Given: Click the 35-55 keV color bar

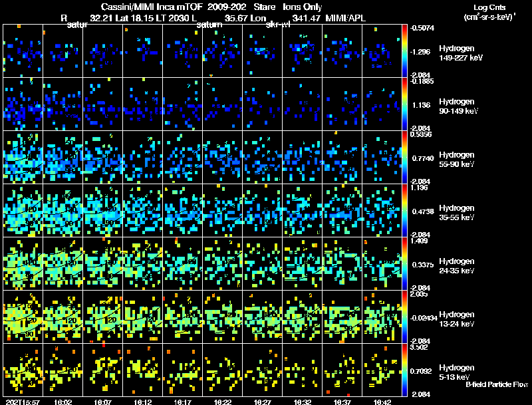Looking at the screenshot, I should 406,210.
